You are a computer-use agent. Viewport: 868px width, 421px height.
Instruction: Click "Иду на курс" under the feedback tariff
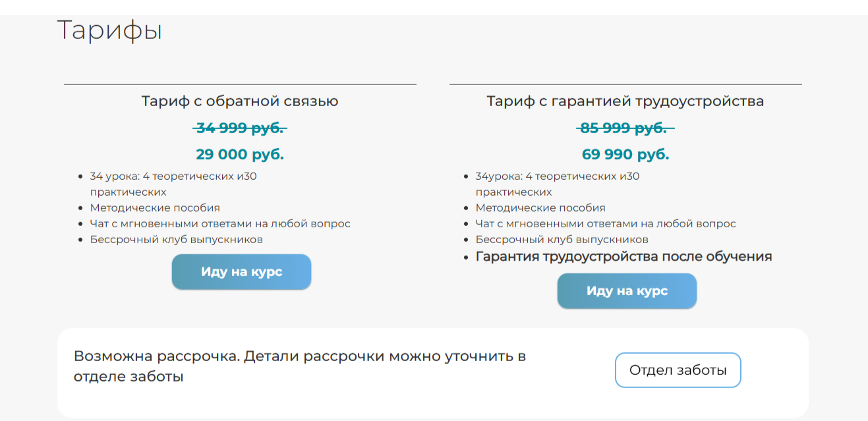[x=241, y=272]
